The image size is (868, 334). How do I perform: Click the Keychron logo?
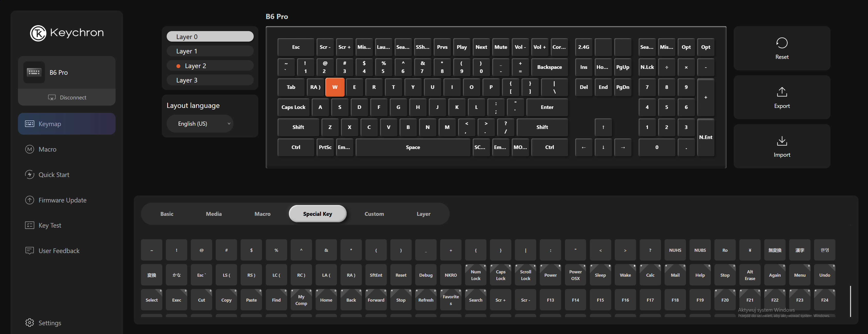[x=67, y=33]
